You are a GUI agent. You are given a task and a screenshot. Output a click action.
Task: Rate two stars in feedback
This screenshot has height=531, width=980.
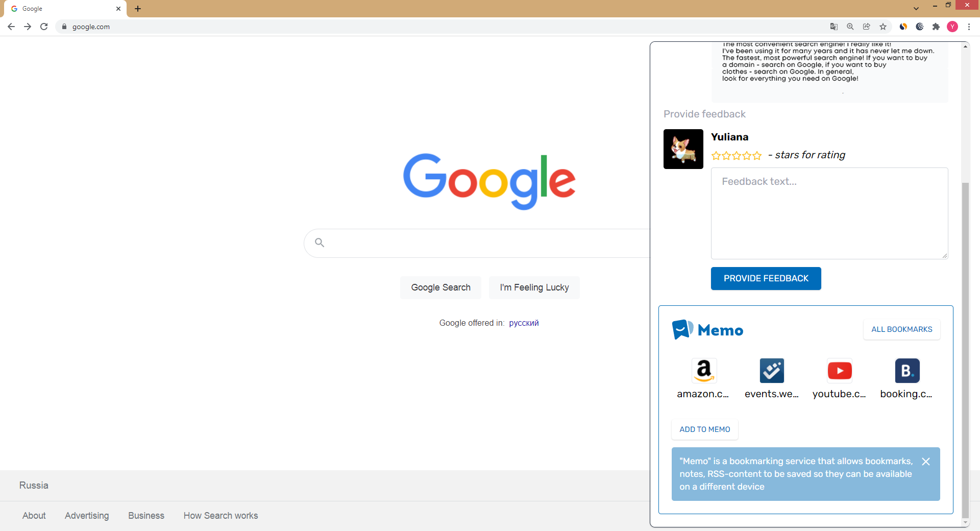726,156
